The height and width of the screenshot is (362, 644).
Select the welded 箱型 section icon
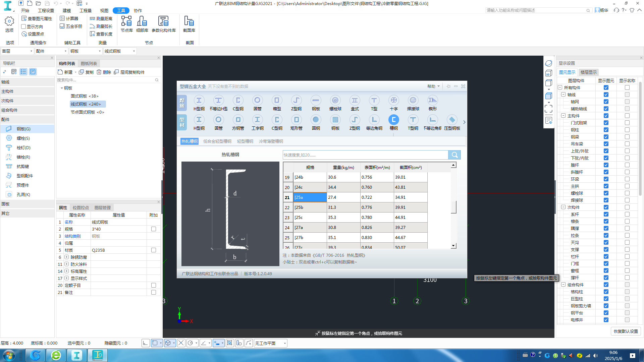[277, 103]
